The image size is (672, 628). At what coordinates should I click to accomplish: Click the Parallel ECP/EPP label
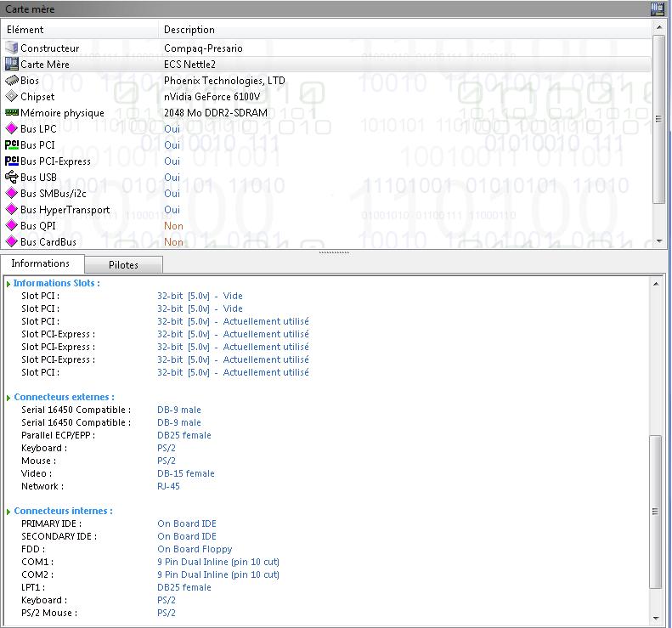tap(59, 436)
